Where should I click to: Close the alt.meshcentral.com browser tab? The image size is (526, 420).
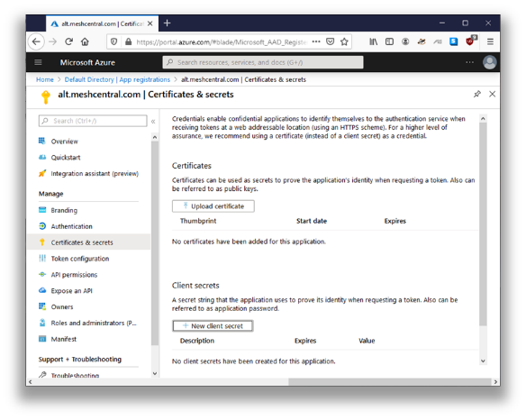point(150,23)
